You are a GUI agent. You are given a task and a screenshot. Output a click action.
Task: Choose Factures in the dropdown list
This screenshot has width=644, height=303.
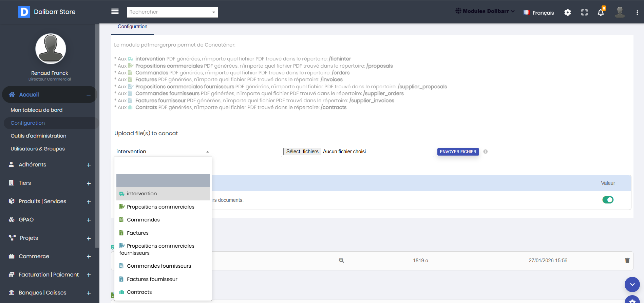(x=163, y=233)
